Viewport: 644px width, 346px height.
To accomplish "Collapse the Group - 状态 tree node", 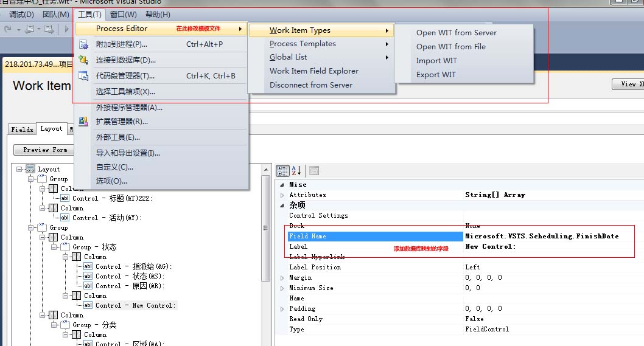I will (53, 247).
